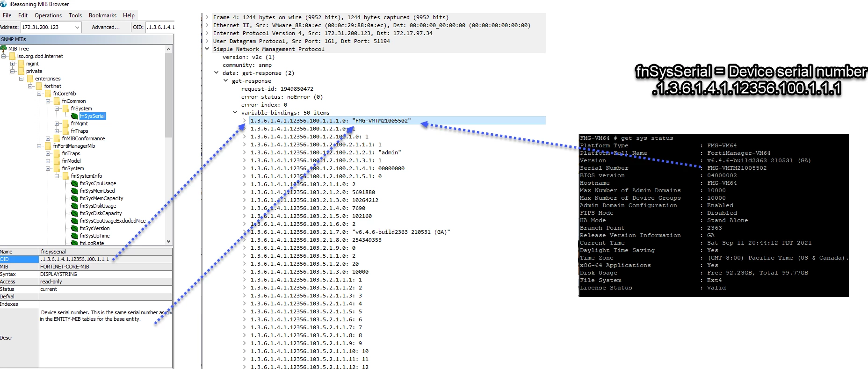Click the mgmt folder icon
The image size is (868, 369).
pos(21,64)
